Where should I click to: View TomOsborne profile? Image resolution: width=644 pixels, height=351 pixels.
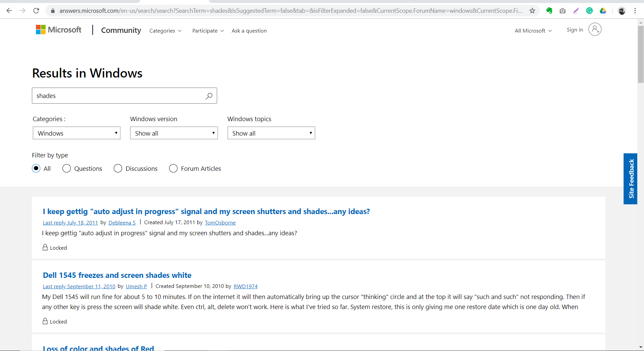[220, 222]
